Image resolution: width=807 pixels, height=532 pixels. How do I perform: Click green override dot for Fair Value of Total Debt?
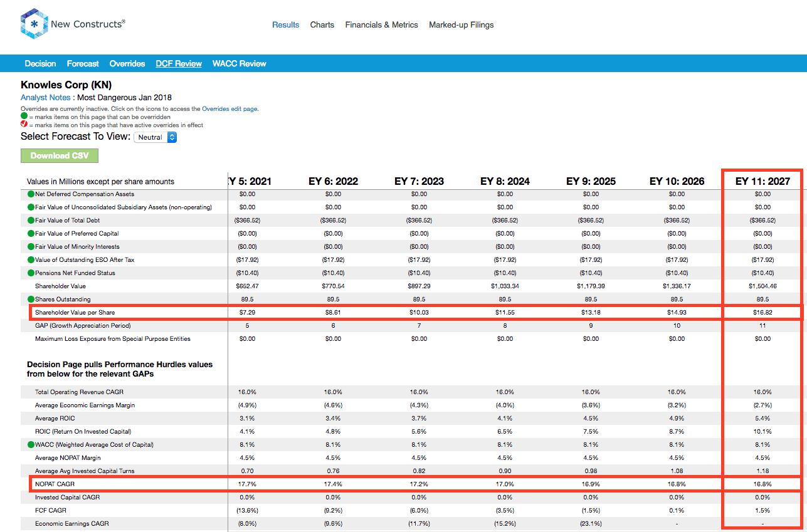point(31,221)
